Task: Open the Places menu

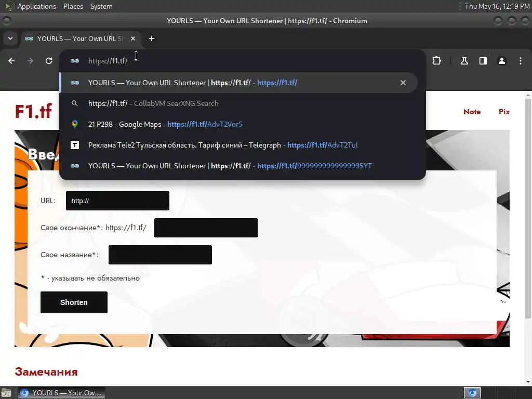Action: click(73, 6)
